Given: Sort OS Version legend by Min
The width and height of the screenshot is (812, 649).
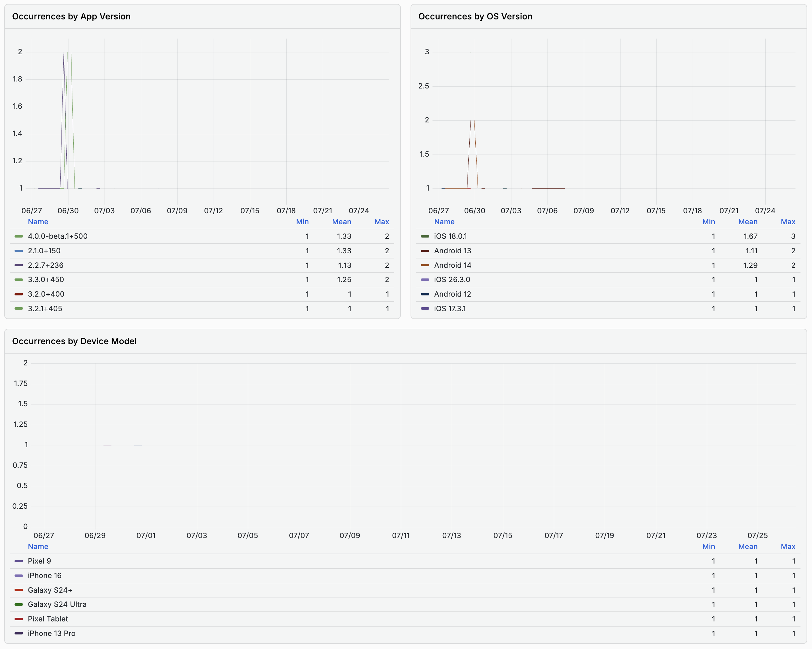Looking at the screenshot, I should (x=709, y=222).
